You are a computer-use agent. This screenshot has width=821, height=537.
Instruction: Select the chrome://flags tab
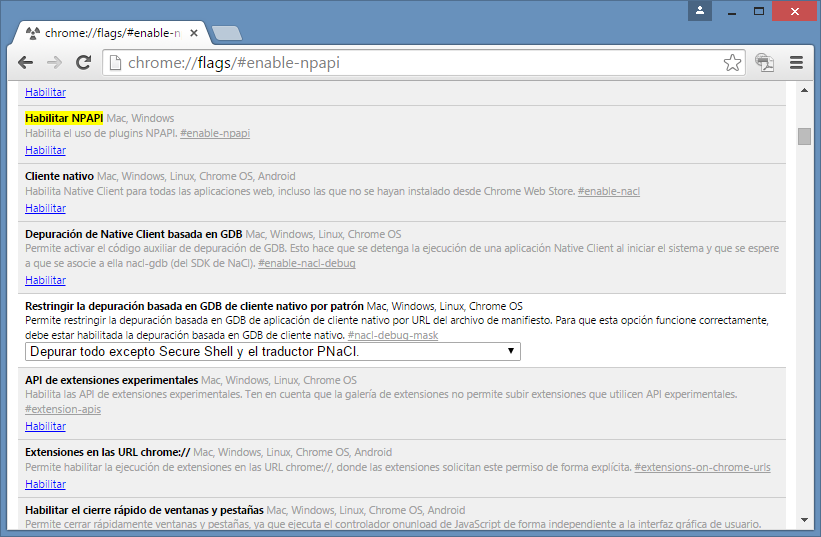(110, 33)
